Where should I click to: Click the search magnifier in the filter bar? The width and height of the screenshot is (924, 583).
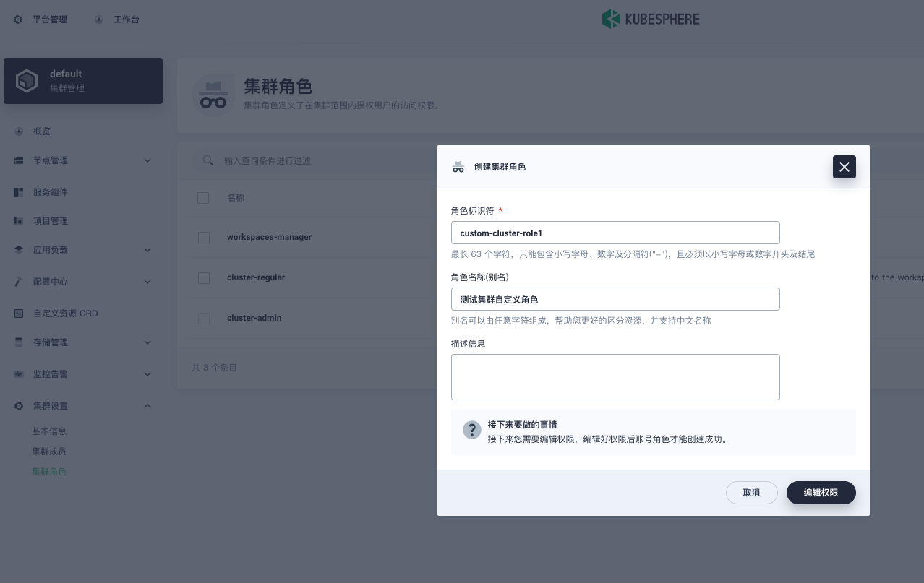click(x=208, y=160)
